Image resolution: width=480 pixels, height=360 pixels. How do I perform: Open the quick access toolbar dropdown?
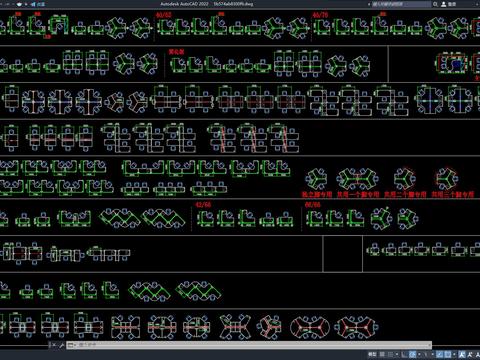26,4
